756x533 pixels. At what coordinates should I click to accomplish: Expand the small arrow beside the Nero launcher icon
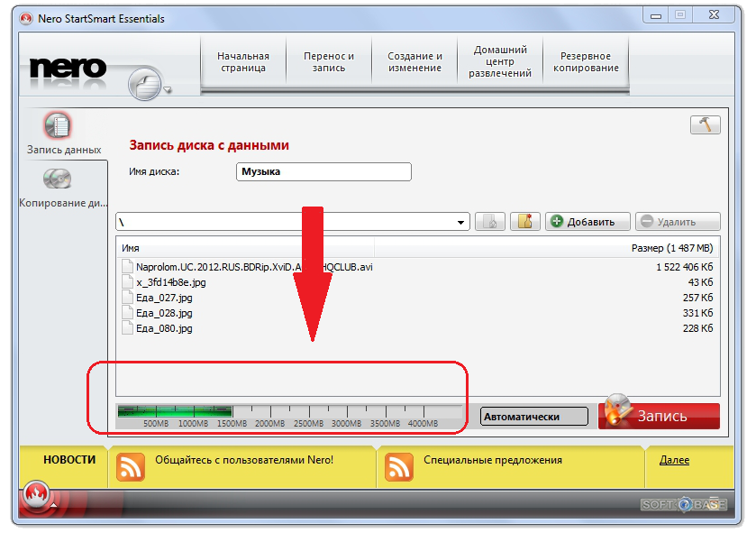(x=168, y=89)
